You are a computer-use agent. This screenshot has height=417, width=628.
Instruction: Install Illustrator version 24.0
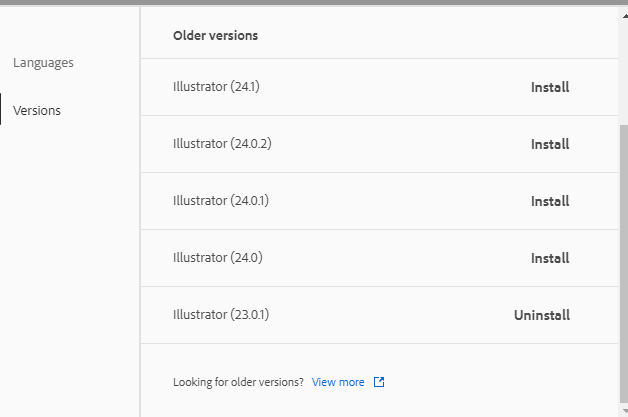[x=549, y=258]
